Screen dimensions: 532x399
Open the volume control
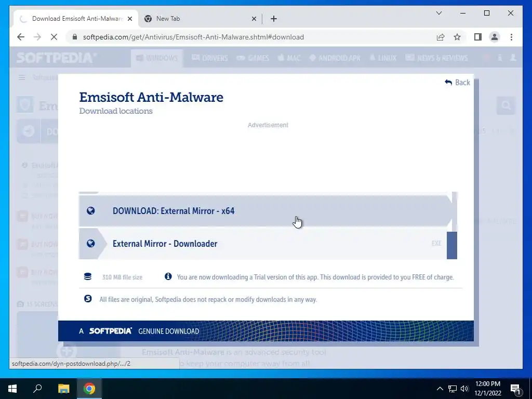[464, 389]
